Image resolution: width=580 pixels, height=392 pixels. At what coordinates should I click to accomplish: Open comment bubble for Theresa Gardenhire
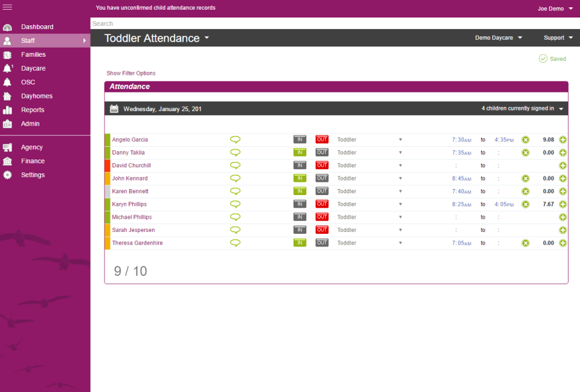pyautogui.click(x=235, y=243)
